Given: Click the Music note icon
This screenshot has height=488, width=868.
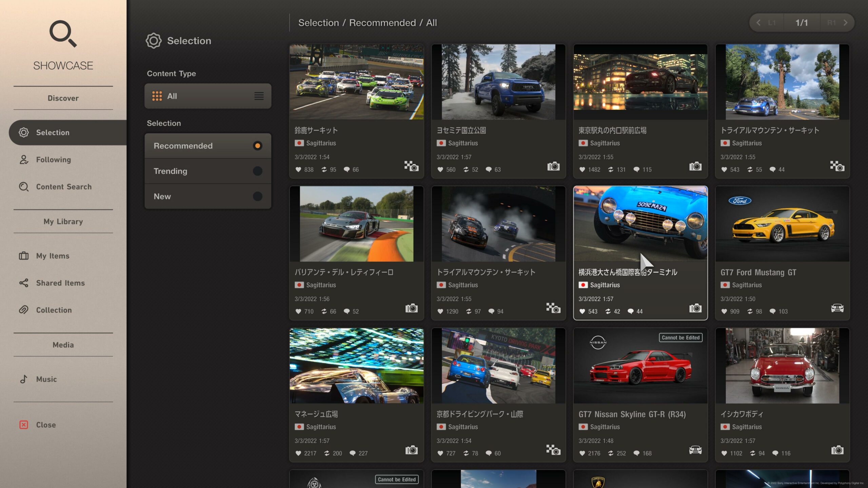Looking at the screenshot, I should [24, 379].
